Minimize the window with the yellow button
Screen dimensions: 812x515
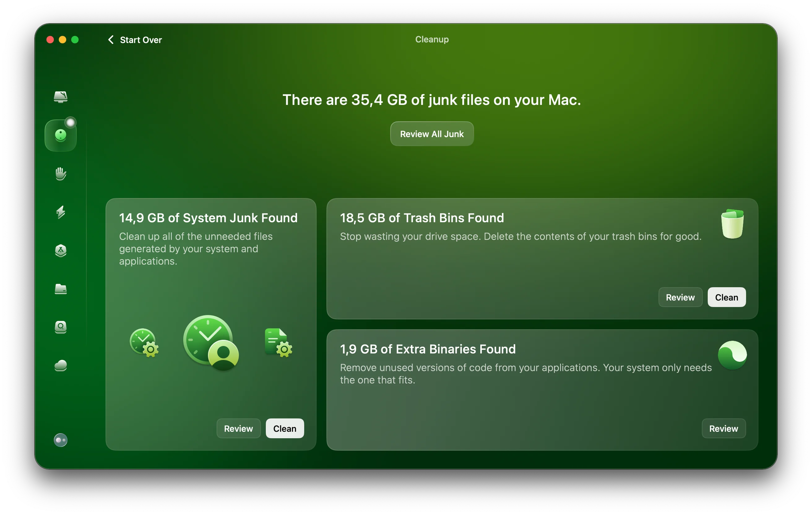[63, 40]
